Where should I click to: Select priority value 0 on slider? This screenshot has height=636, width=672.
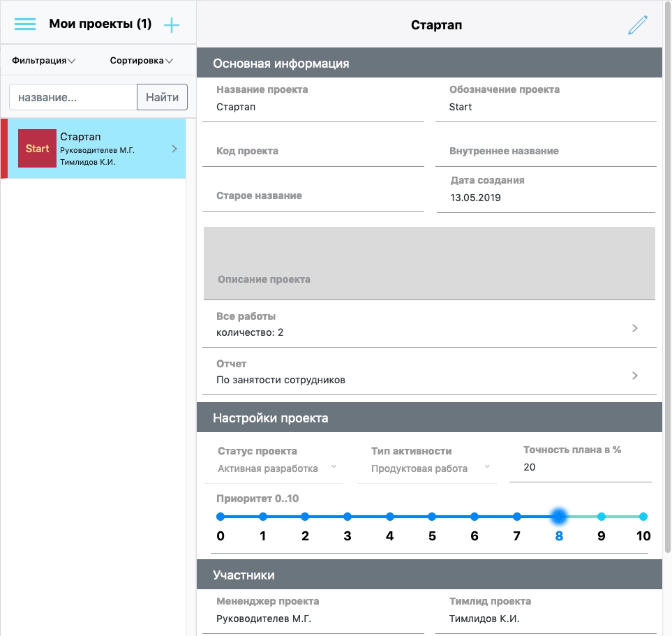tap(221, 517)
